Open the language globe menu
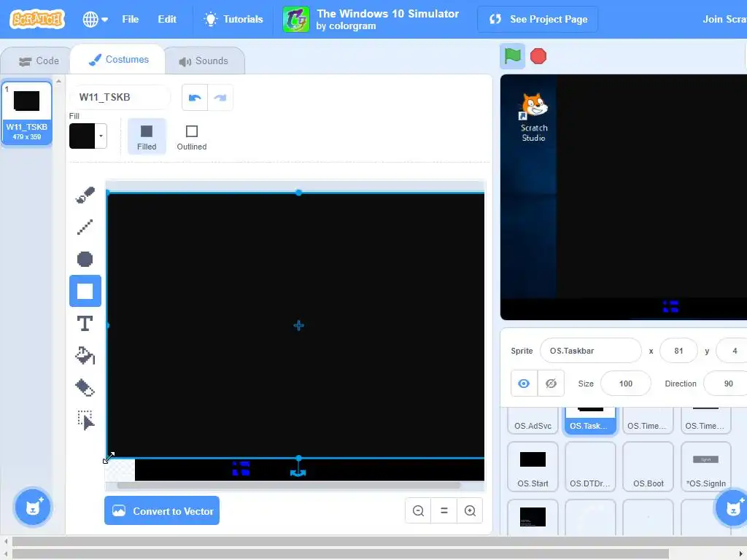747x560 pixels. pyautogui.click(x=96, y=19)
